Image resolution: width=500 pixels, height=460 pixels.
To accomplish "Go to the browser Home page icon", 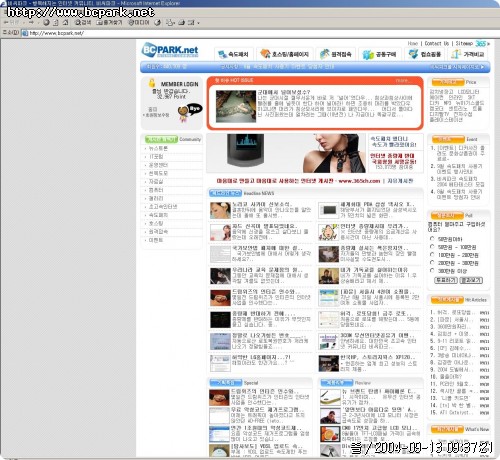I will coord(66,23).
